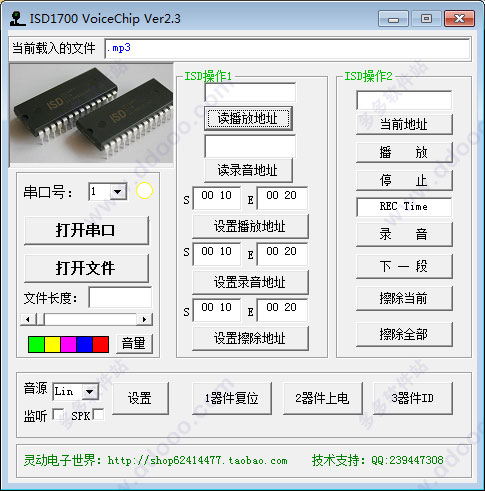Click 设置播放地址 button
The width and height of the screenshot is (485, 491).
[250, 226]
